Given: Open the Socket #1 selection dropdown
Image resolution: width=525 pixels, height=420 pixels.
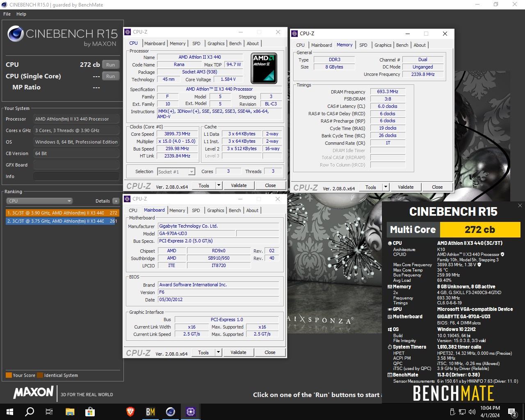Looking at the screenshot, I should pyautogui.click(x=176, y=172).
